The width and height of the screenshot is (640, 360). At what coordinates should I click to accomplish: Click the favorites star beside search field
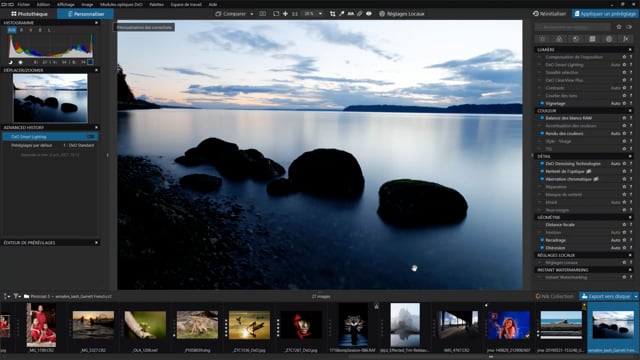[x=619, y=27]
